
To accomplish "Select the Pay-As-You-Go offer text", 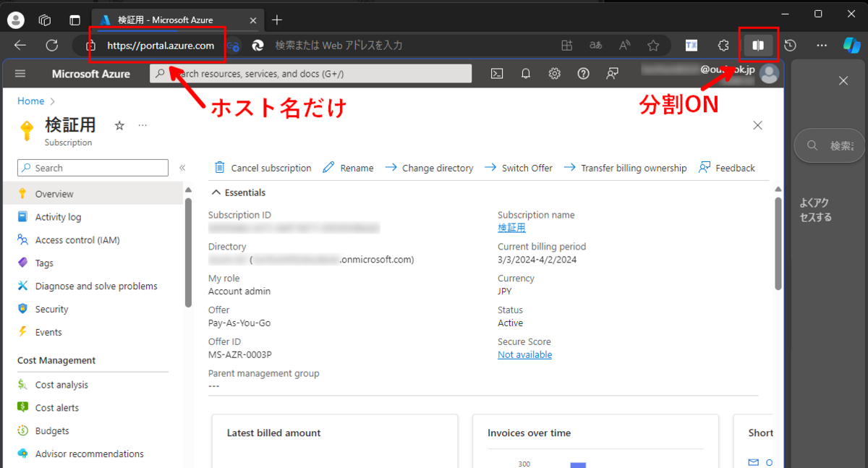I will (x=239, y=323).
